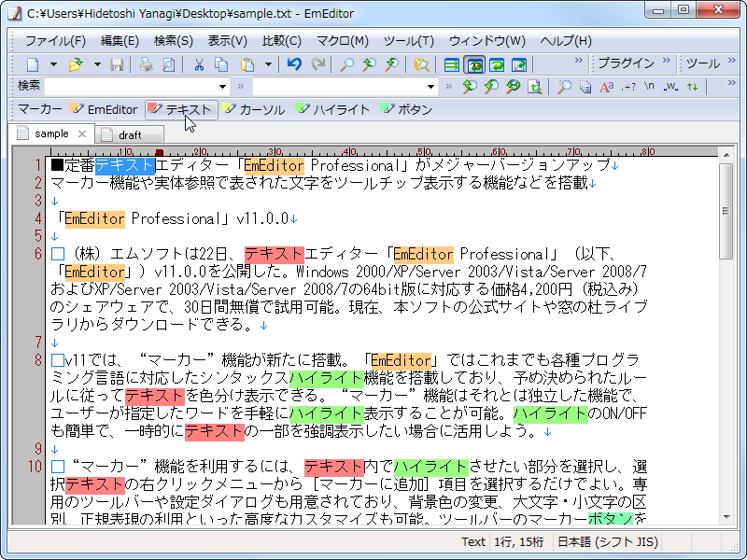Toggle the wrap by page icon
The image size is (747, 560).
pos(519,64)
